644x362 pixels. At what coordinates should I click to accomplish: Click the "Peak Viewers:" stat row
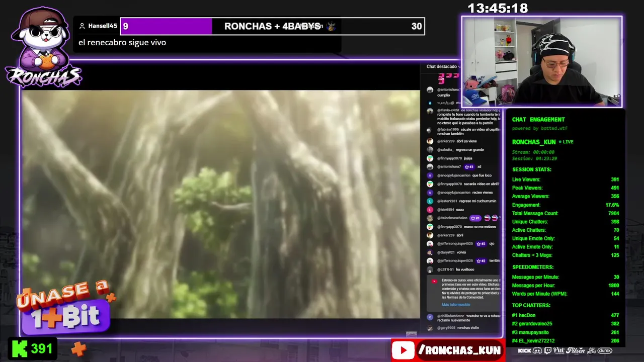[x=566, y=188]
